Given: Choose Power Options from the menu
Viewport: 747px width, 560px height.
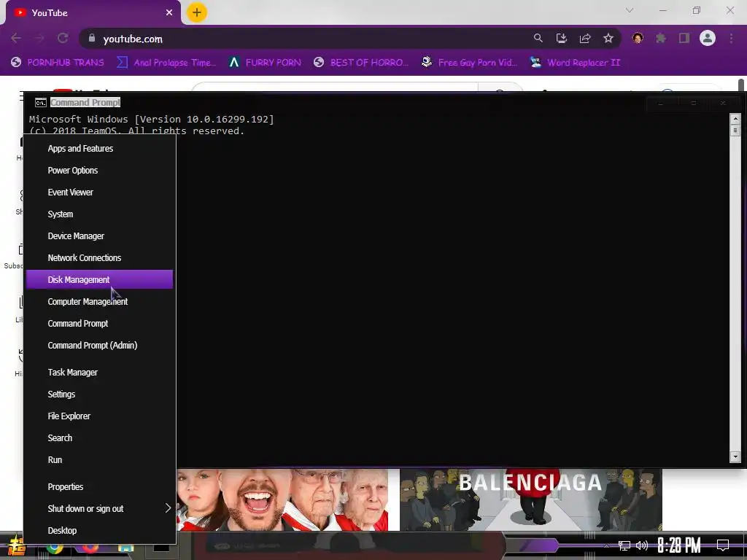Looking at the screenshot, I should pyautogui.click(x=99, y=171).
